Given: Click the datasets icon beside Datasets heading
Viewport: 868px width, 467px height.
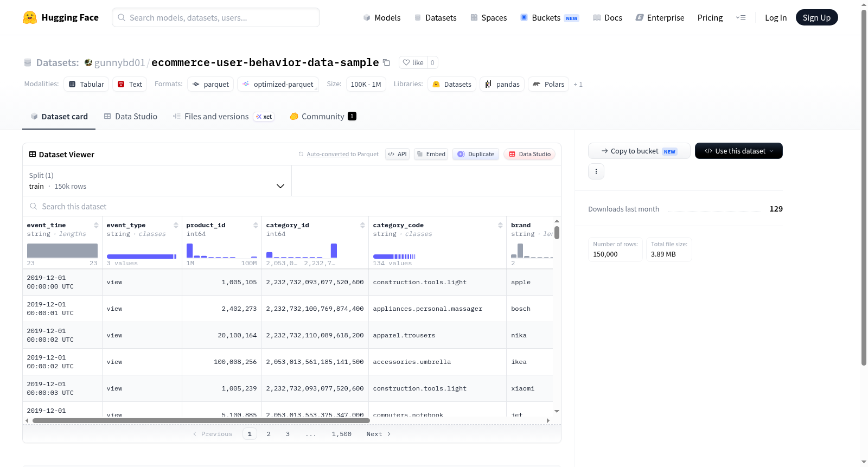Looking at the screenshot, I should pyautogui.click(x=28, y=62).
